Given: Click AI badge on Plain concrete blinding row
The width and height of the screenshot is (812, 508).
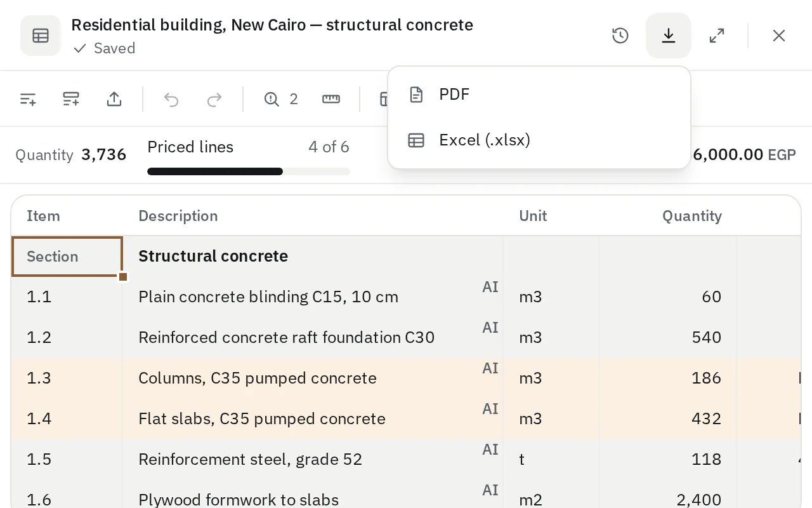Looking at the screenshot, I should click(x=490, y=287).
